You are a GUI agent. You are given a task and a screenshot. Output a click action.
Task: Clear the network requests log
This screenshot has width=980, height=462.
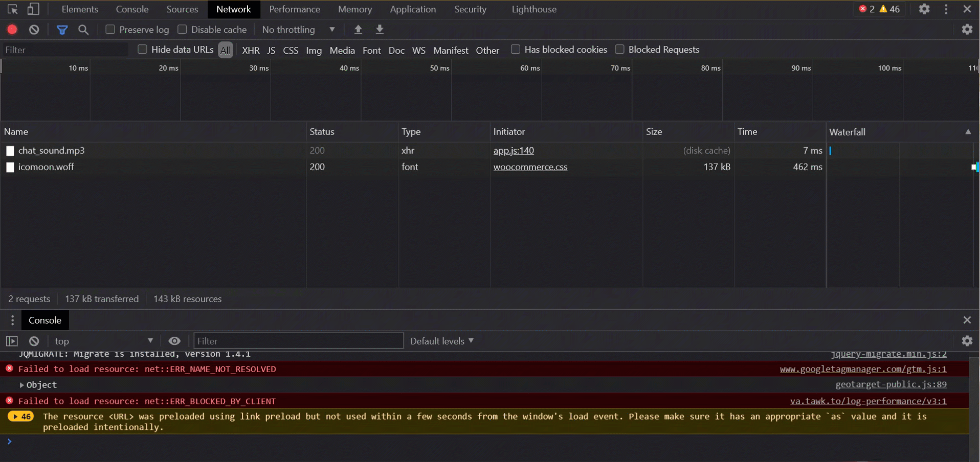point(34,29)
